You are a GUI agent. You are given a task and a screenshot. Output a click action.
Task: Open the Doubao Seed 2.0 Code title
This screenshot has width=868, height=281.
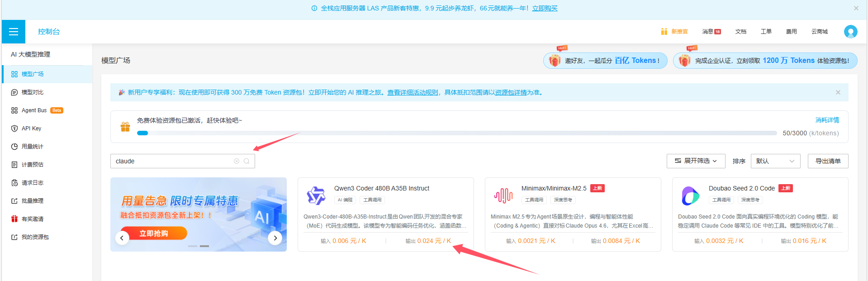pos(742,188)
